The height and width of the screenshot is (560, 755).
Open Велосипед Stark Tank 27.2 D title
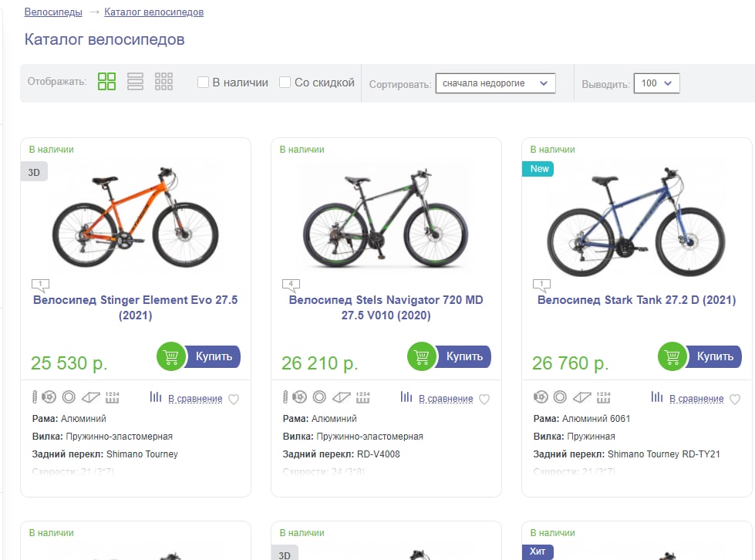636,300
